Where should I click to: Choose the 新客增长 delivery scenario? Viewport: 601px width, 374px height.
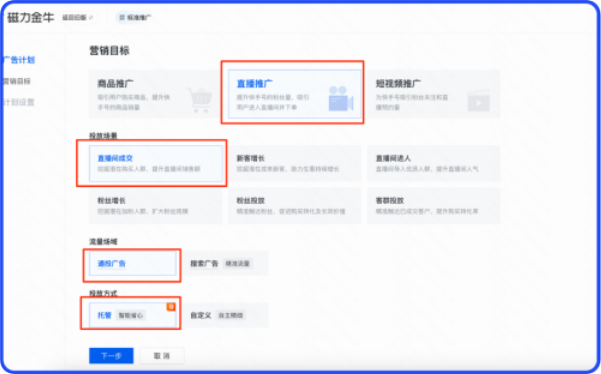(x=295, y=163)
